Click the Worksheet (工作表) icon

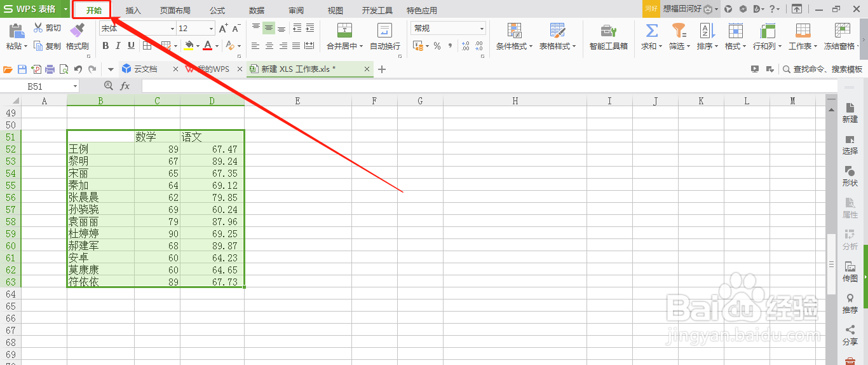(803, 31)
